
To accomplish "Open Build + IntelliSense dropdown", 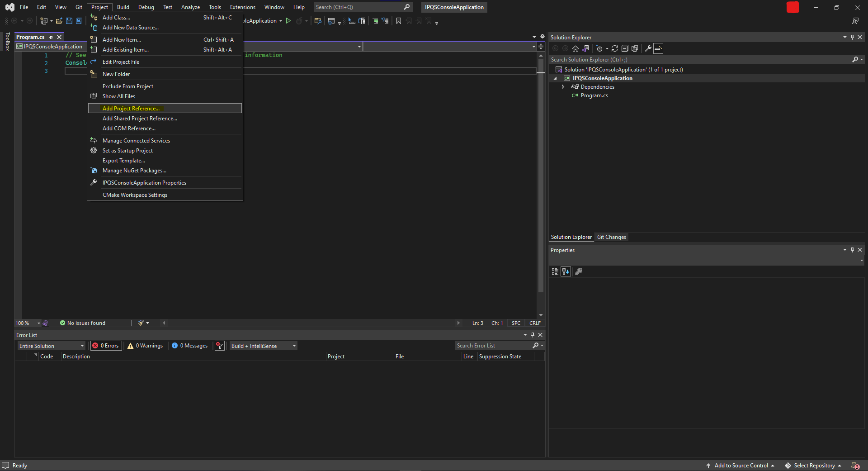I will [x=264, y=346].
